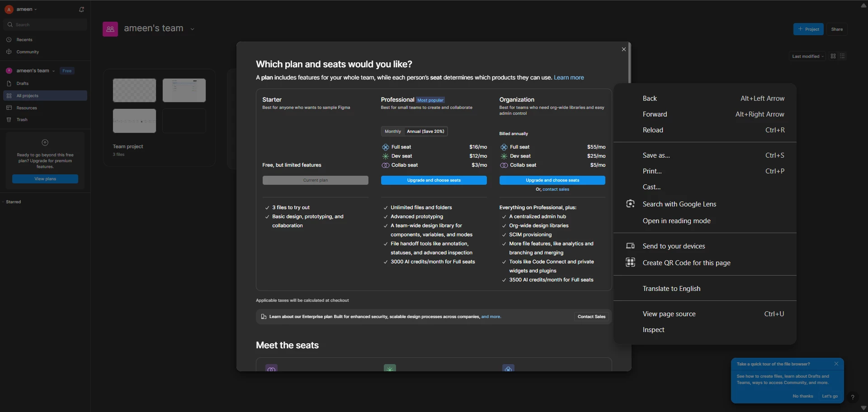This screenshot has width=868, height=412.
Task: Click the QR code icon in context menu
Action: [x=630, y=262]
